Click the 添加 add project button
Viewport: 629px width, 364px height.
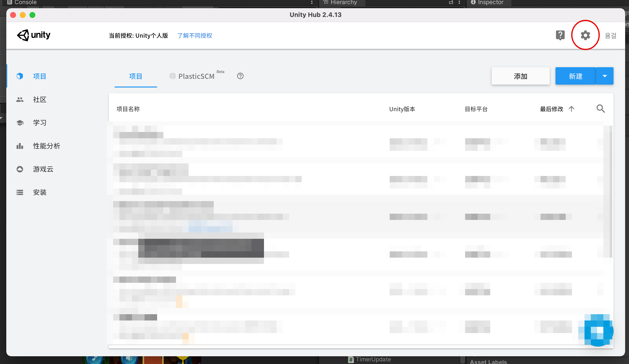[x=520, y=76]
